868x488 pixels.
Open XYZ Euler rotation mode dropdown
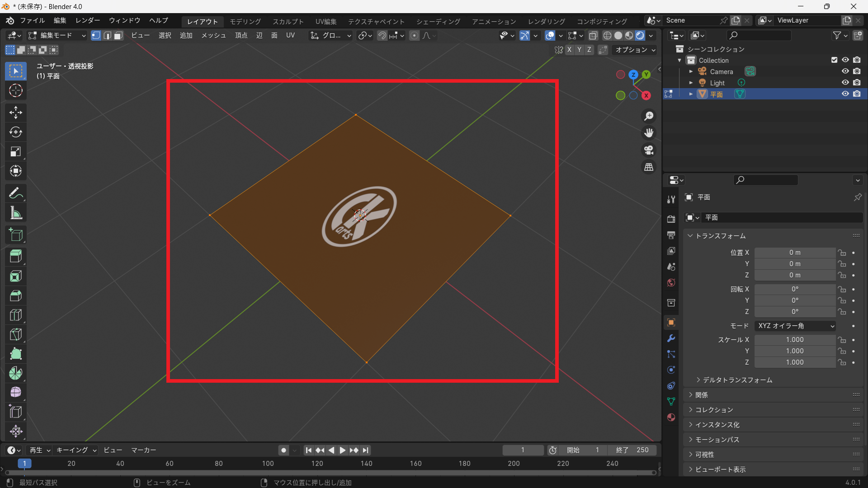point(795,326)
